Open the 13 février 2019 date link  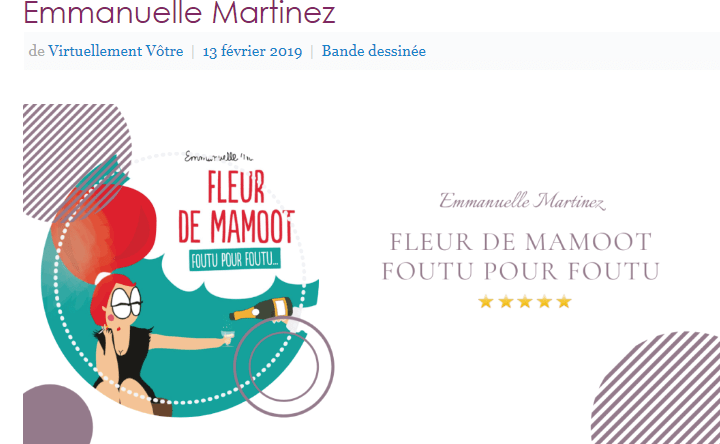click(252, 51)
